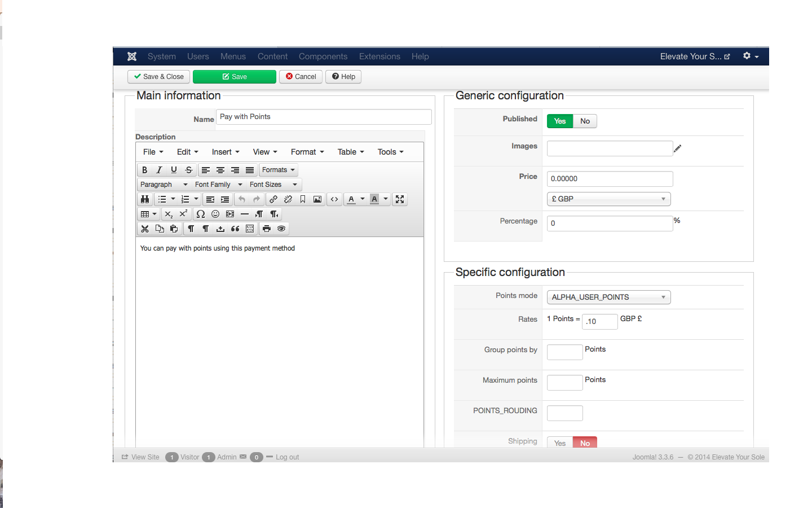Insert horizontal line in editor
This screenshot has height=508, width=812.
pos(245,214)
